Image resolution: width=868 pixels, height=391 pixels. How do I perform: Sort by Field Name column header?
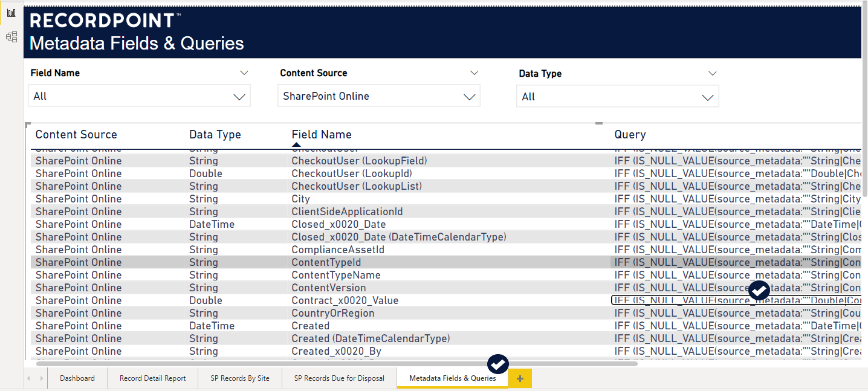(322, 135)
